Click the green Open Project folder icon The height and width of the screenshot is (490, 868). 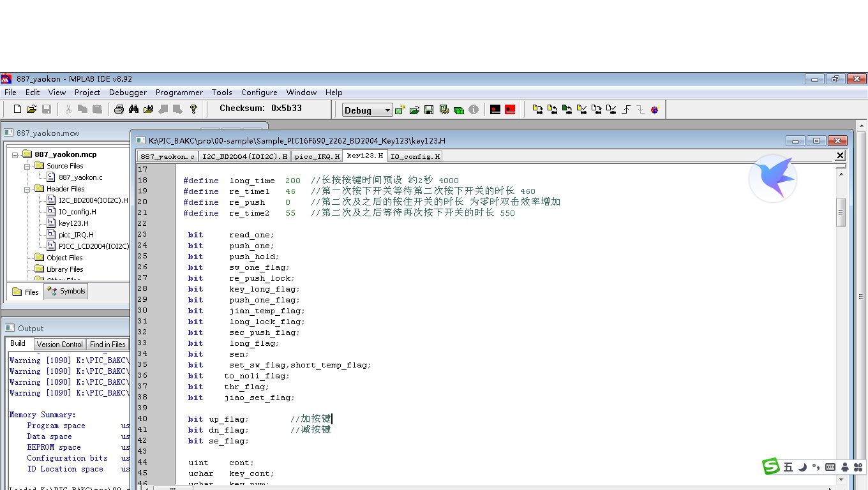pyautogui.click(x=415, y=110)
